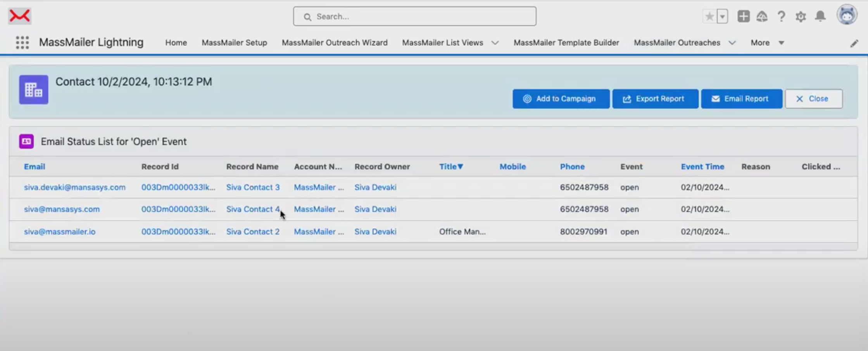This screenshot has width=868, height=351.
Task: Click into the Search field
Action: (x=414, y=16)
